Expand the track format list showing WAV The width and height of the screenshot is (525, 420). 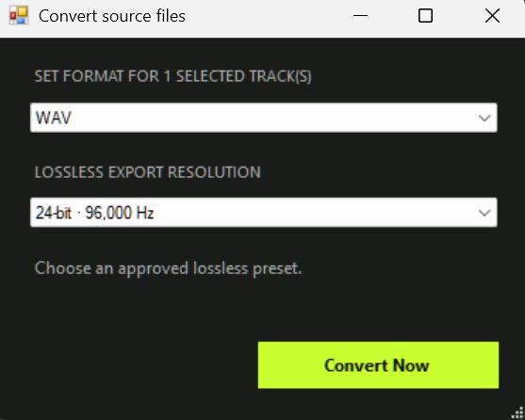264,118
